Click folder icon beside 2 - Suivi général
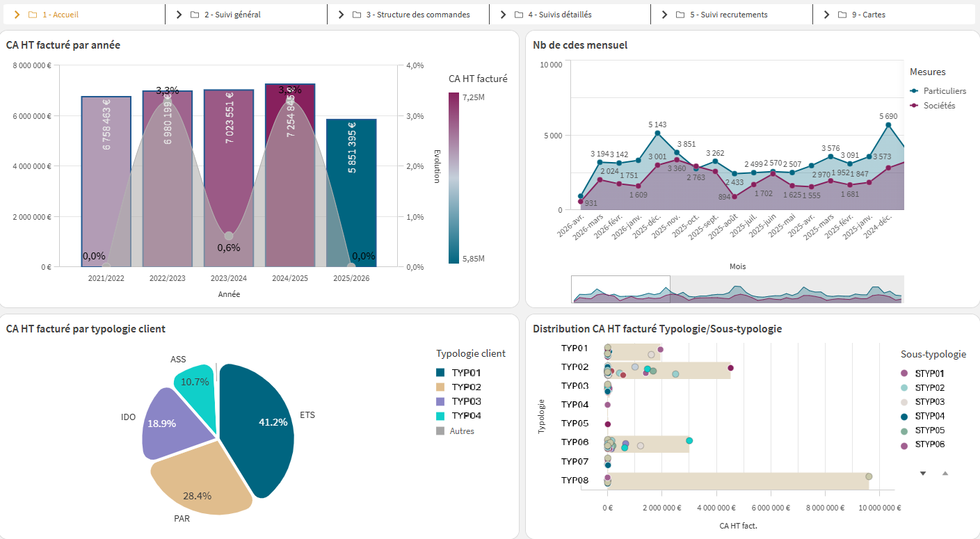The image size is (980, 539). click(x=195, y=15)
